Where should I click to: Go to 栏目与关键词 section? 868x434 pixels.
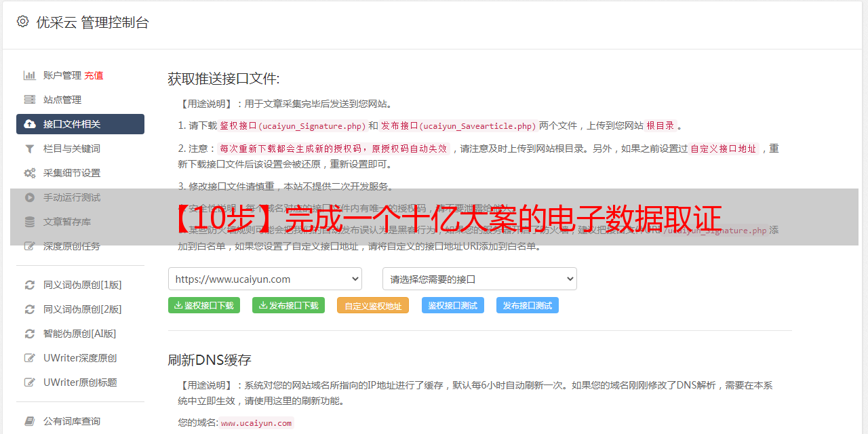pos(72,149)
